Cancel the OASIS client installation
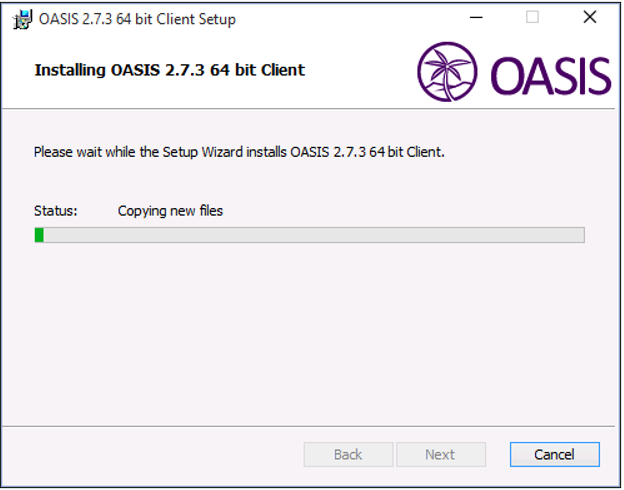Viewport: 624px width, 490px height. click(554, 454)
